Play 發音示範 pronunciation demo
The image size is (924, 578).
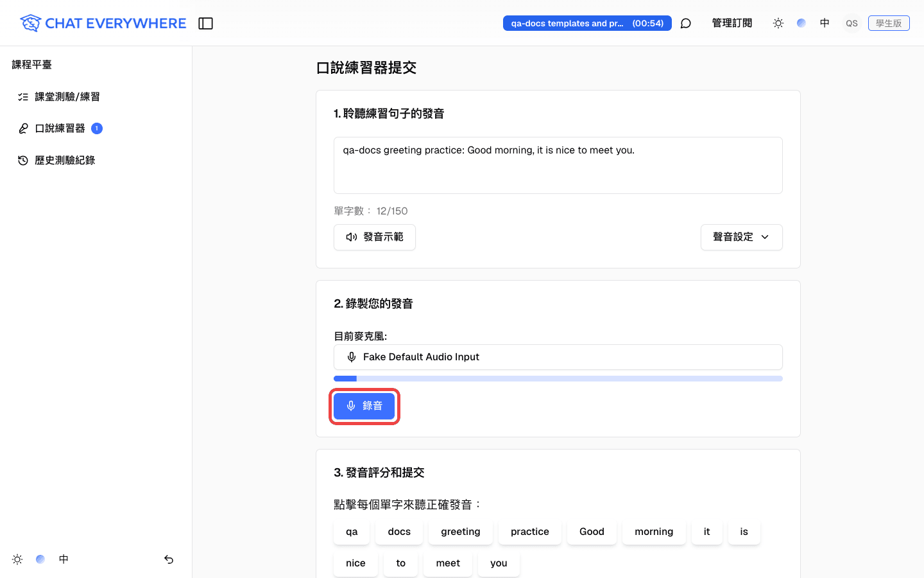coord(375,237)
